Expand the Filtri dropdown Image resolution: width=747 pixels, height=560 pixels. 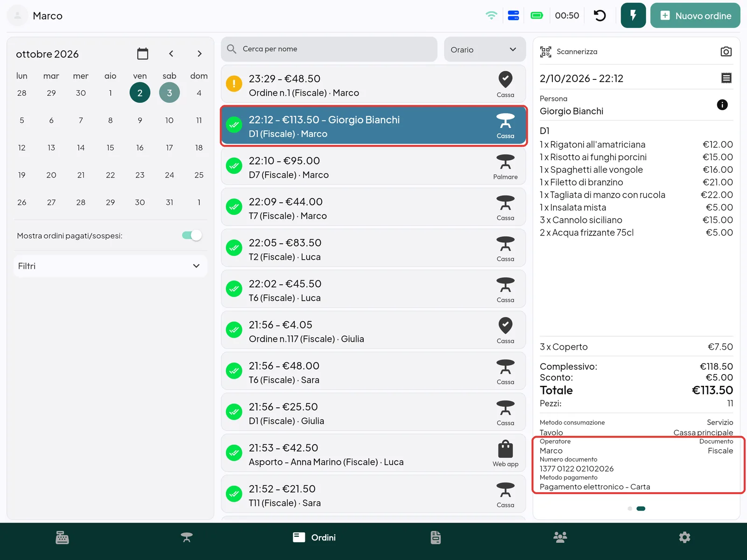[x=110, y=266]
